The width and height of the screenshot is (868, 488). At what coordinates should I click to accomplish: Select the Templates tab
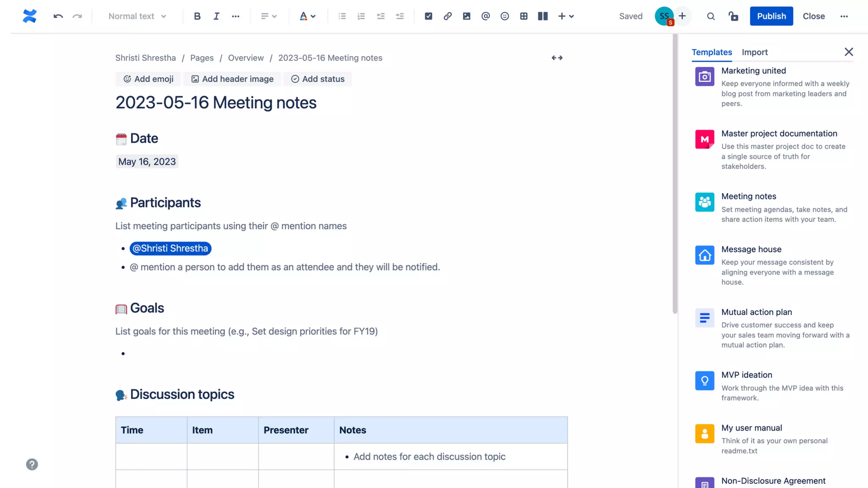pos(712,52)
